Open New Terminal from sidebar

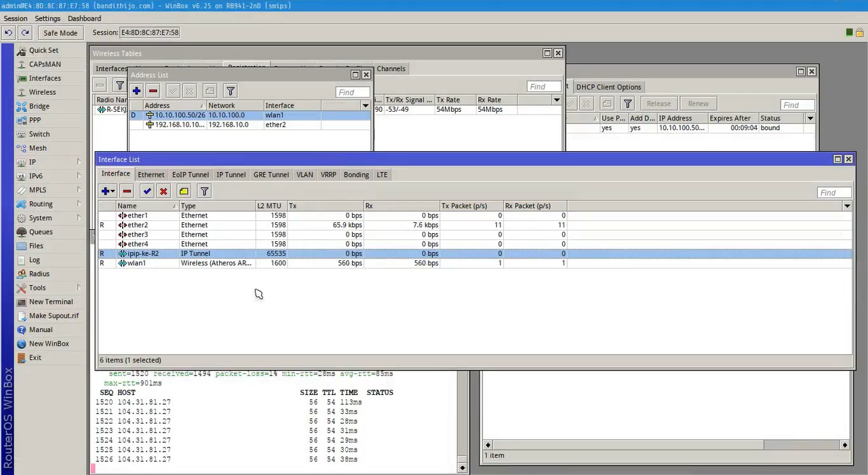pyautogui.click(x=50, y=302)
